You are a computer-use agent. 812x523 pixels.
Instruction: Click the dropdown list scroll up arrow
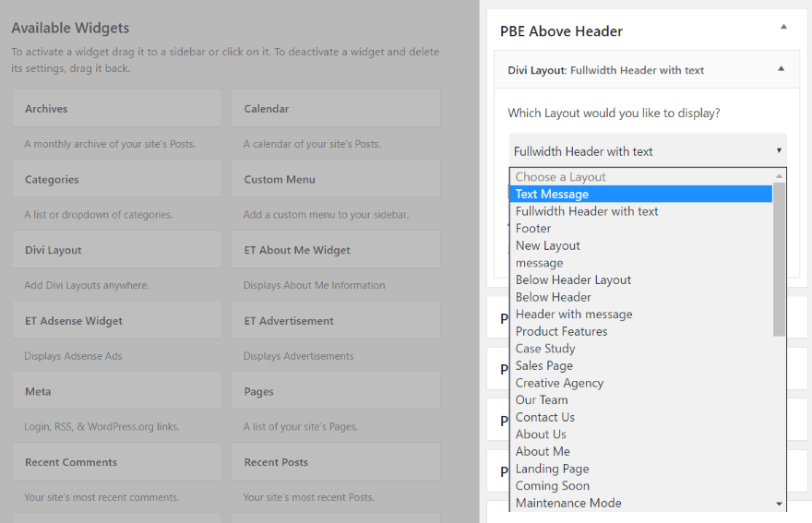[x=779, y=176]
